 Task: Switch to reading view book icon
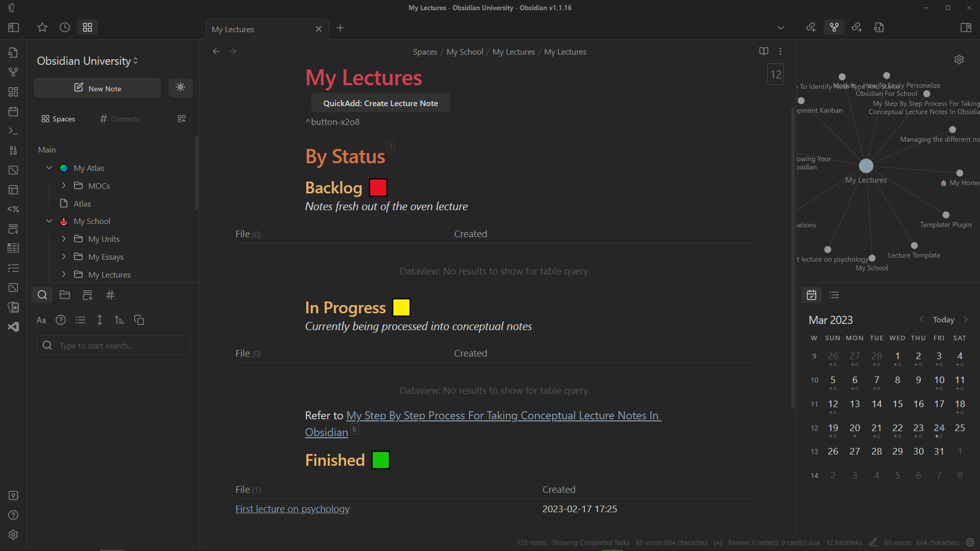pos(764,51)
